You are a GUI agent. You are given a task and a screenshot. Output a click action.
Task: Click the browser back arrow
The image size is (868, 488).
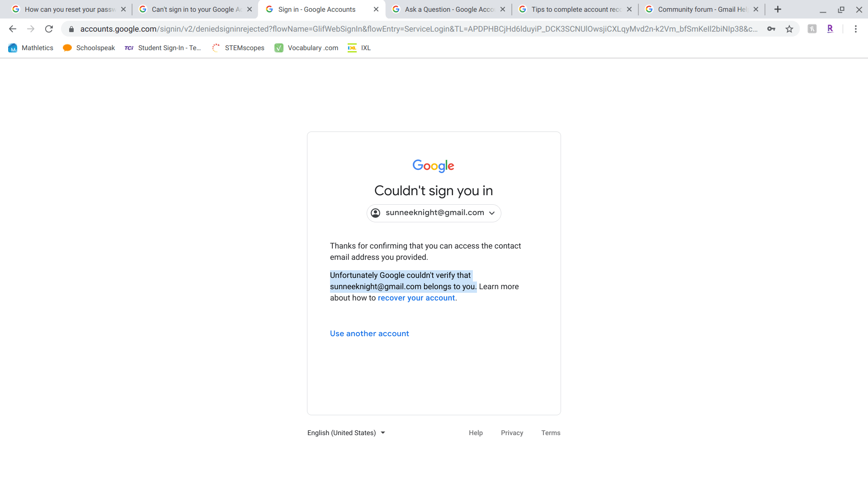[x=13, y=29]
